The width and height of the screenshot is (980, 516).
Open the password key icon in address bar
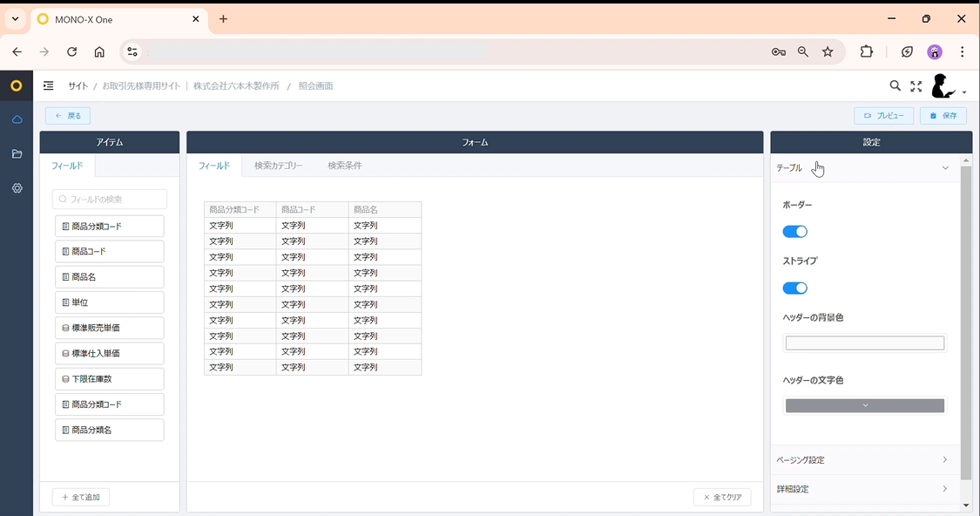778,52
